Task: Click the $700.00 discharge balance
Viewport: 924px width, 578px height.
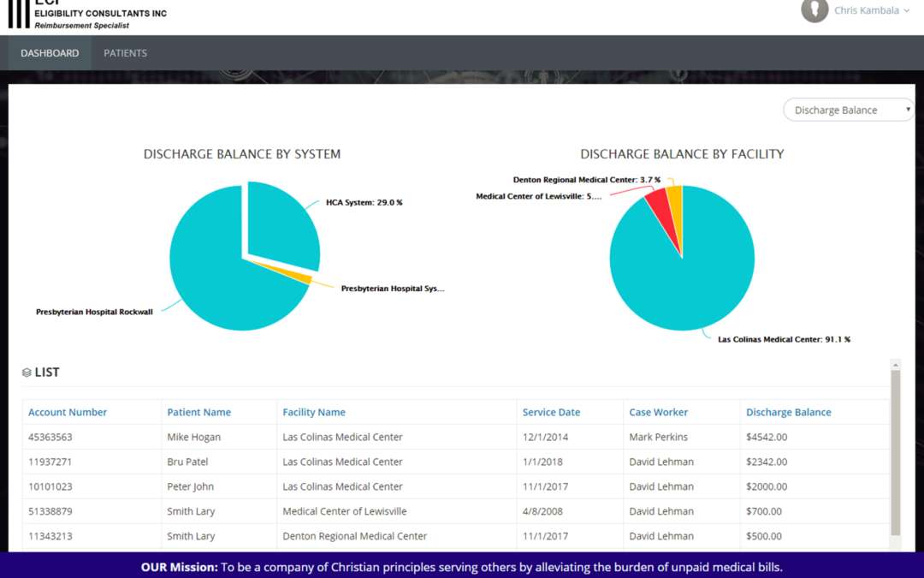Action: click(x=764, y=511)
